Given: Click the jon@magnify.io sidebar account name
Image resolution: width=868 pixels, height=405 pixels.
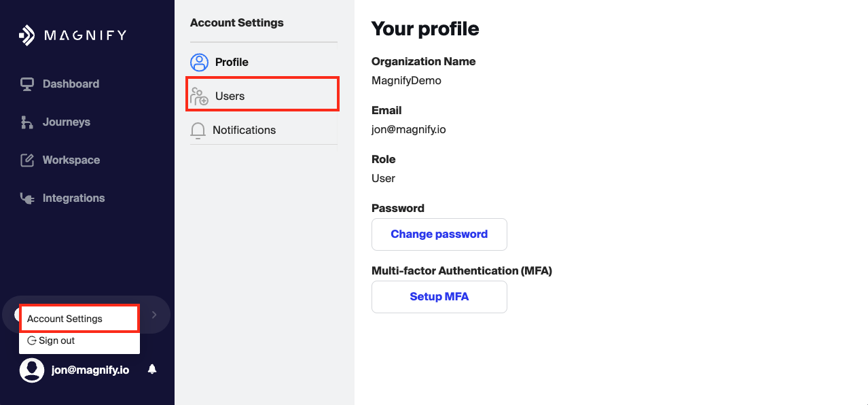Looking at the screenshot, I should point(90,370).
